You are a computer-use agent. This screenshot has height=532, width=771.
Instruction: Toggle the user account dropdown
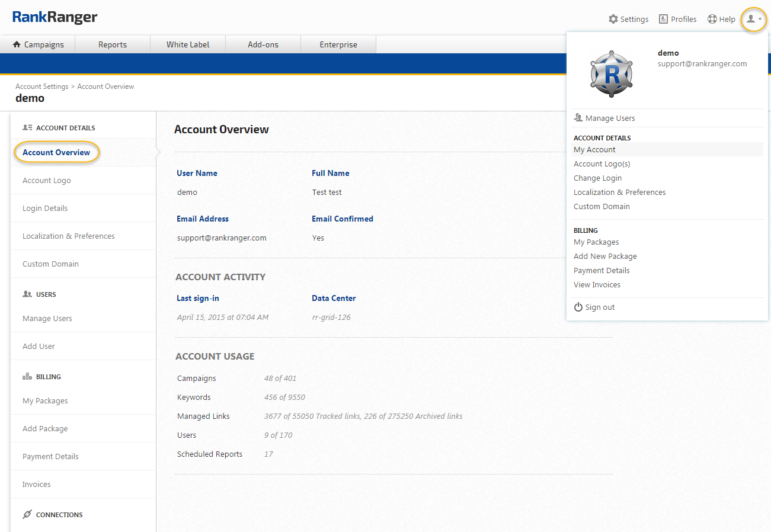[x=753, y=20]
